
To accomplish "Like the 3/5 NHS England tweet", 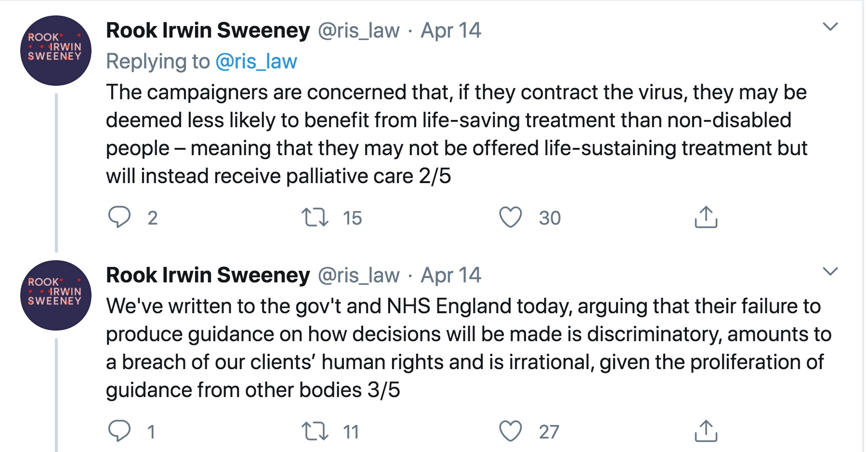I will pos(510,431).
